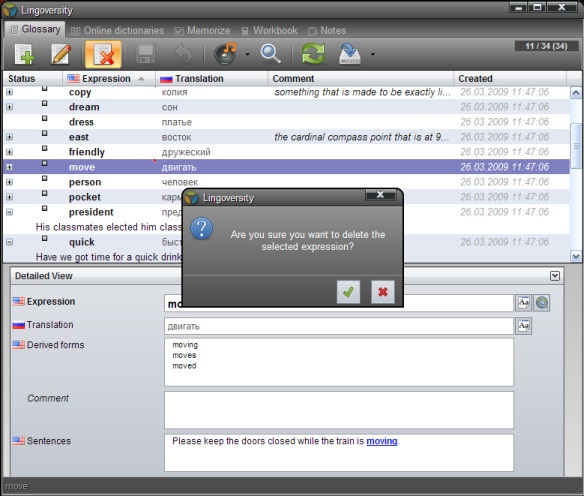The height and width of the screenshot is (496, 584).
Task: Toggle status box of dream row
Action: pyautogui.click(x=44, y=103)
